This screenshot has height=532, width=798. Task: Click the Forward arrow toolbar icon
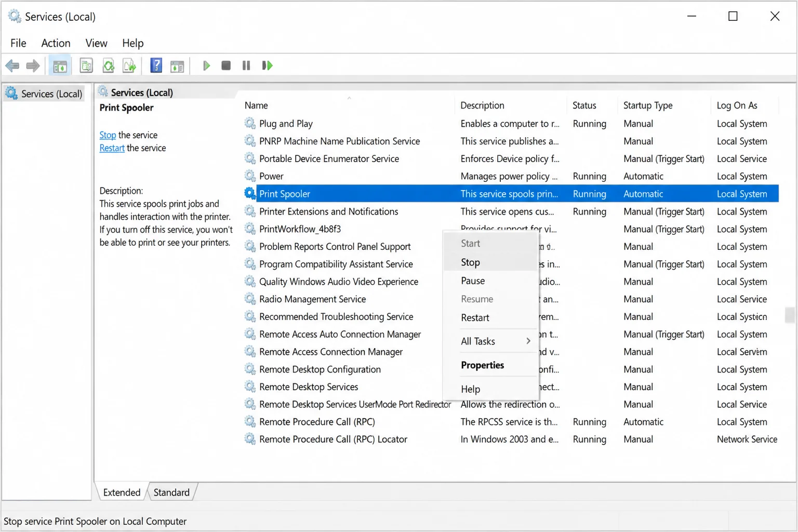(x=33, y=66)
